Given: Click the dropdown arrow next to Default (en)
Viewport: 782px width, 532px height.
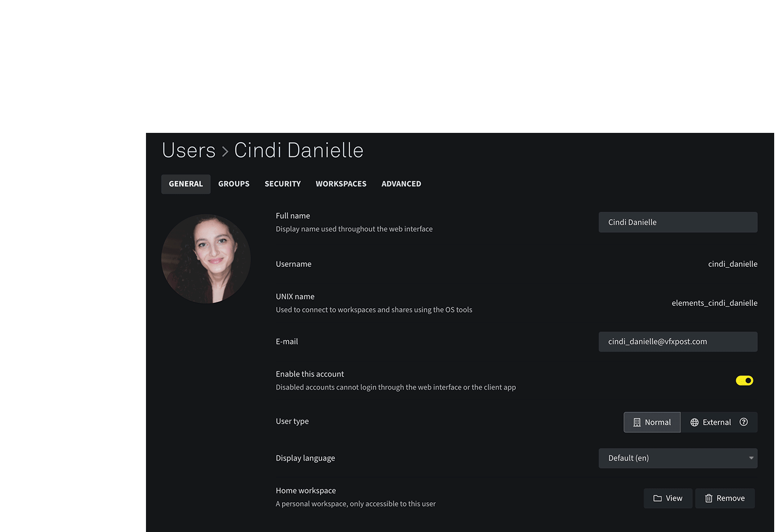Looking at the screenshot, I should [x=751, y=459].
